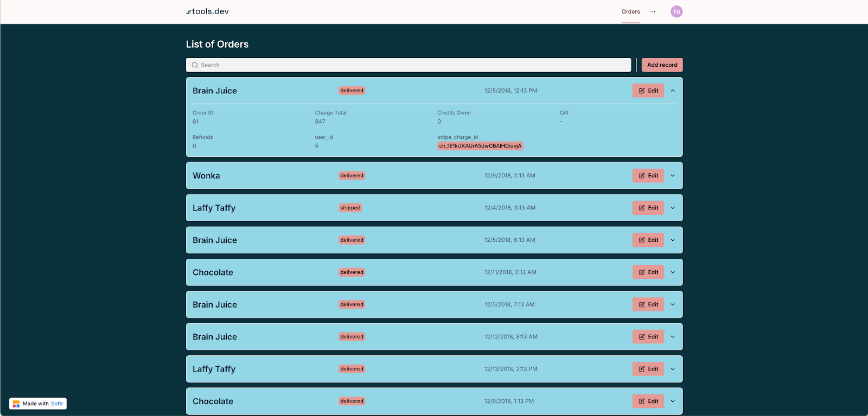868x416 pixels.
Task: Expand the Chocolate 12/9/2018 order chevron
Action: [x=673, y=401]
